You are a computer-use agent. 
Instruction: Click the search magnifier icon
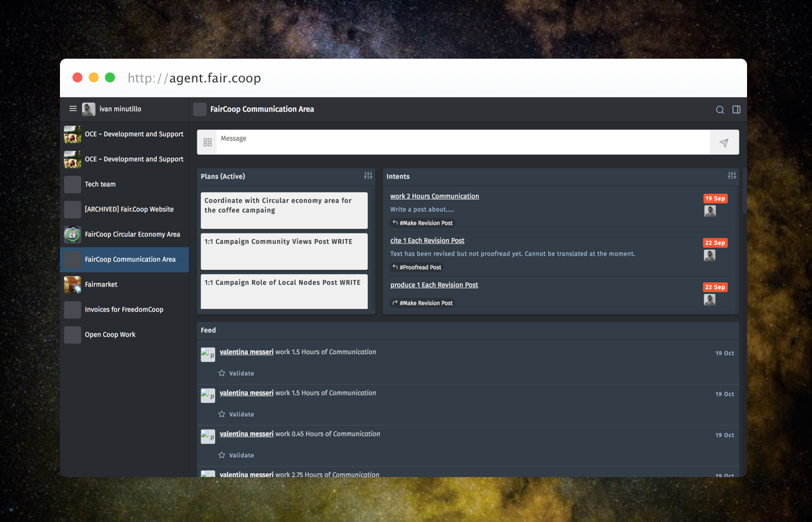[720, 110]
